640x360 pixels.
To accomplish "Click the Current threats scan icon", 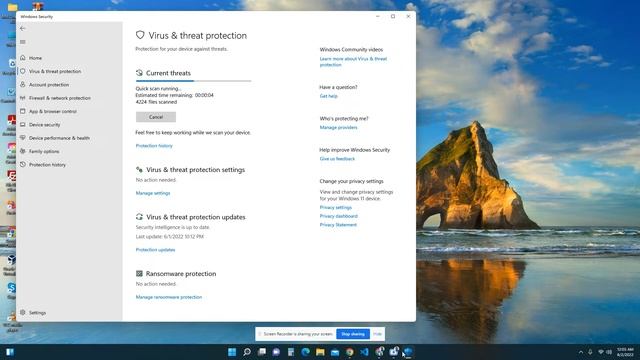I will (139, 73).
